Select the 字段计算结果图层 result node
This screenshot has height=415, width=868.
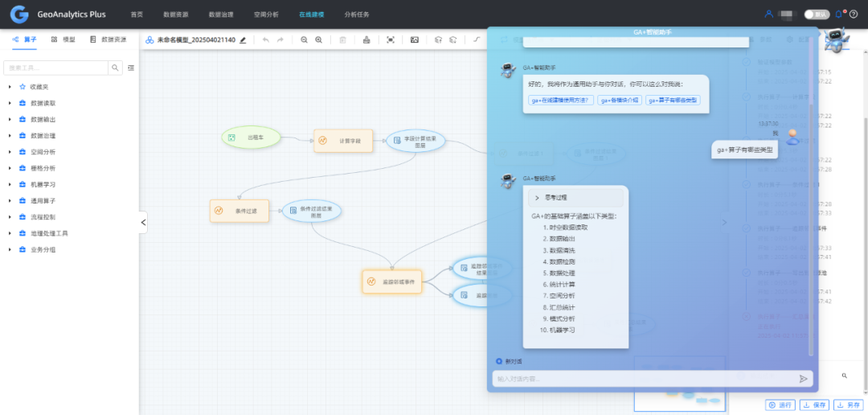[x=416, y=142]
